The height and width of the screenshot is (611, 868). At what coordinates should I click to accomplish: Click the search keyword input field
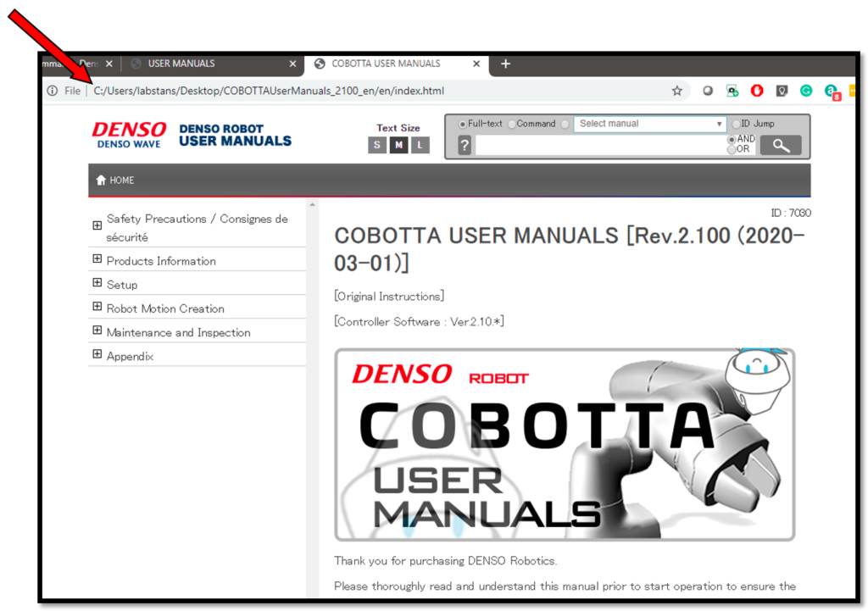[601, 146]
